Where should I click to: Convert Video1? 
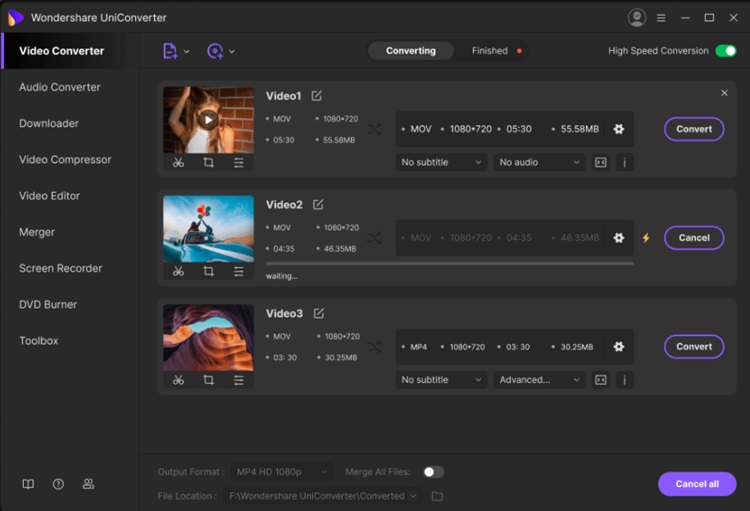694,129
